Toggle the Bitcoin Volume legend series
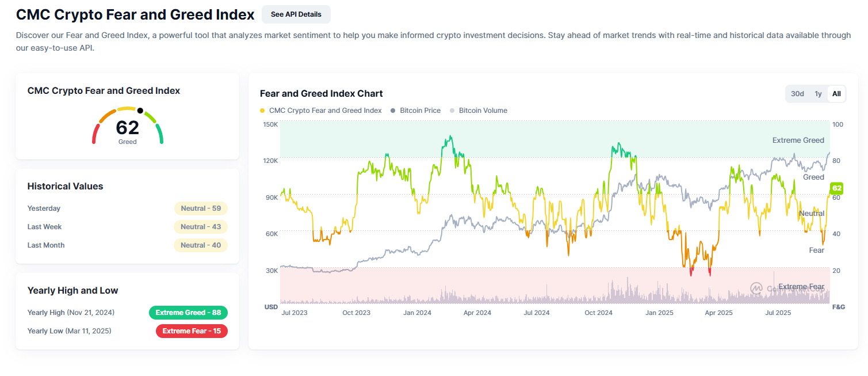Screen dimensions: 868x376 pyautogui.click(x=483, y=111)
